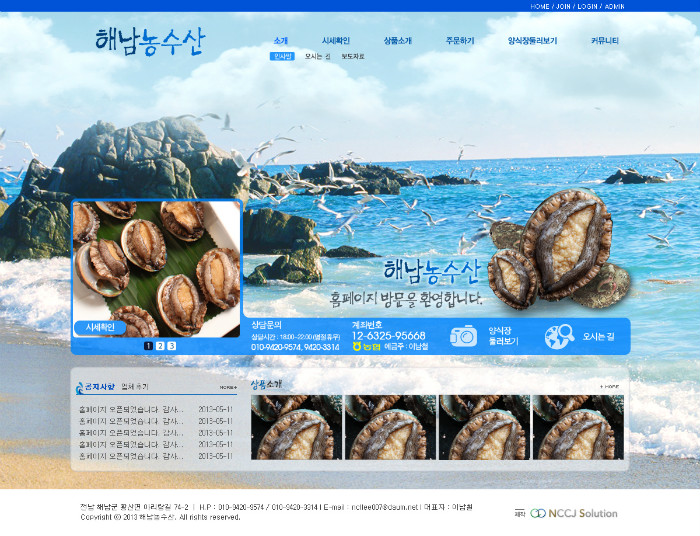Expand the notice list with the more button

[x=228, y=386]
